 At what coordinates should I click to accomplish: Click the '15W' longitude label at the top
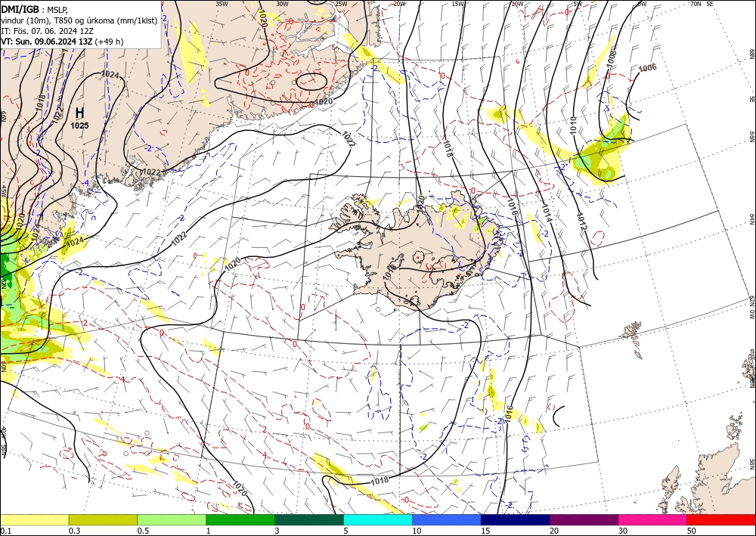tap(458, 4)
